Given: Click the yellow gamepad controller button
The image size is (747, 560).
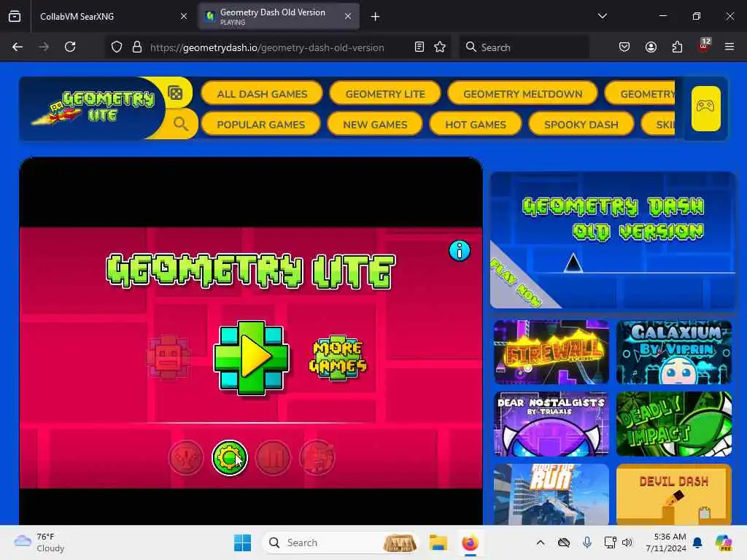Looking at the screenshot, I should tap(705, 108).
